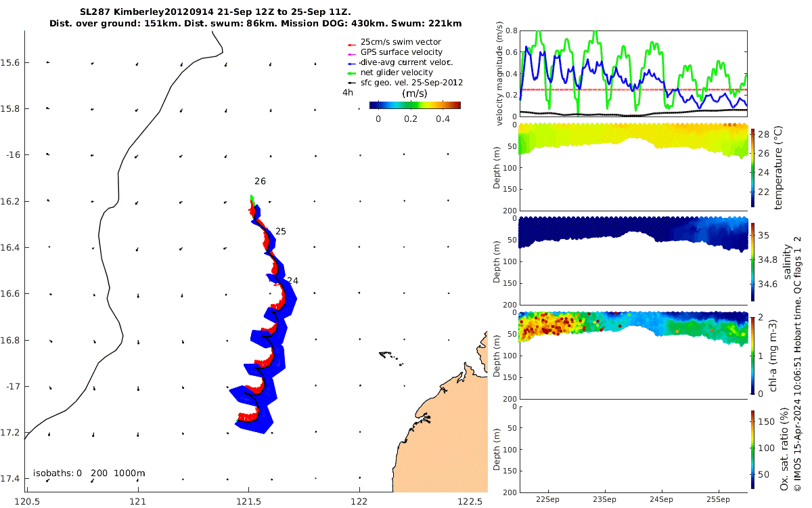812x508 pixels.
Task: Click the plot title "SL287 Kimberley20120914 21-Sep 12Z to 25-Sep 11Z"
Action: [215, 12]
